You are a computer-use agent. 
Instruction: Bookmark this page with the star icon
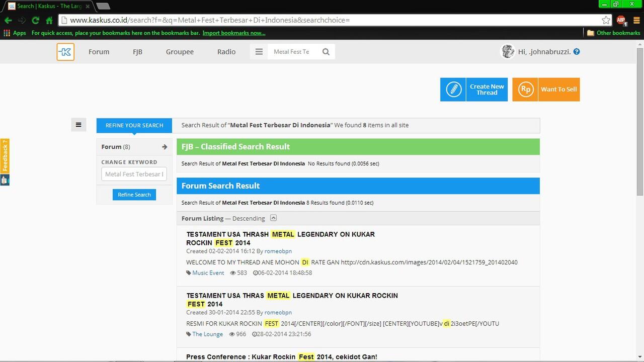606,20
